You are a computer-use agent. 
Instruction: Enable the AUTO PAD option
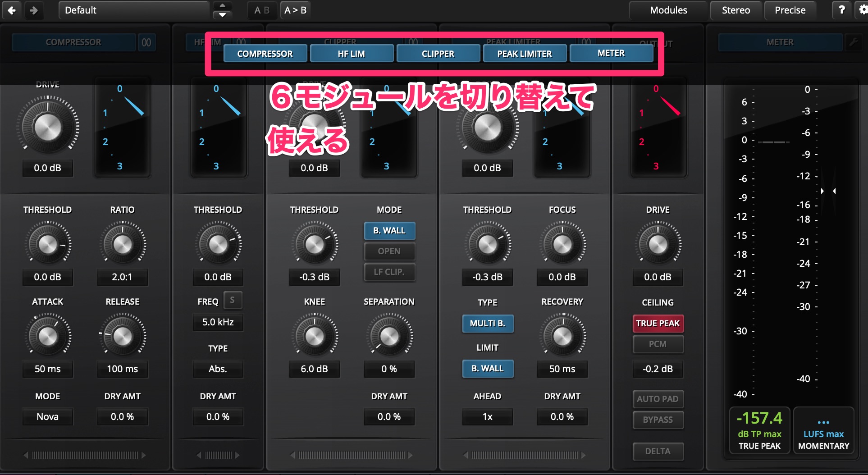tap(658, 399)
